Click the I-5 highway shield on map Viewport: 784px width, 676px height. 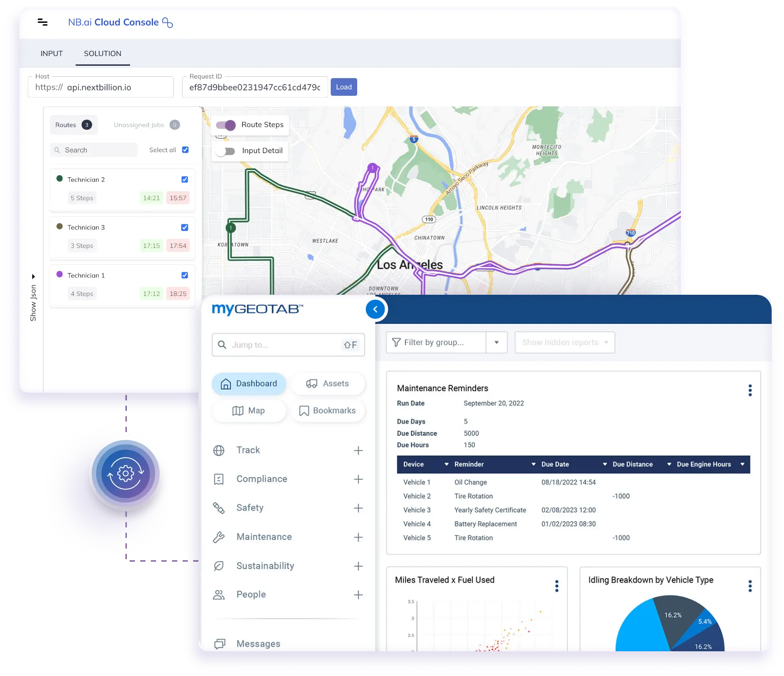pyautogui.click(x=414, y=139)
